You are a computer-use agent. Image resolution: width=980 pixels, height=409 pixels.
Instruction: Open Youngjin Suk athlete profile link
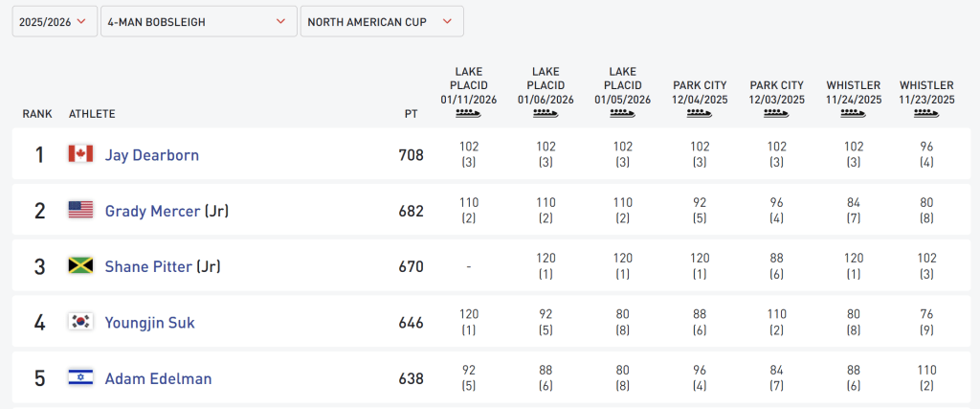[149, 323]
